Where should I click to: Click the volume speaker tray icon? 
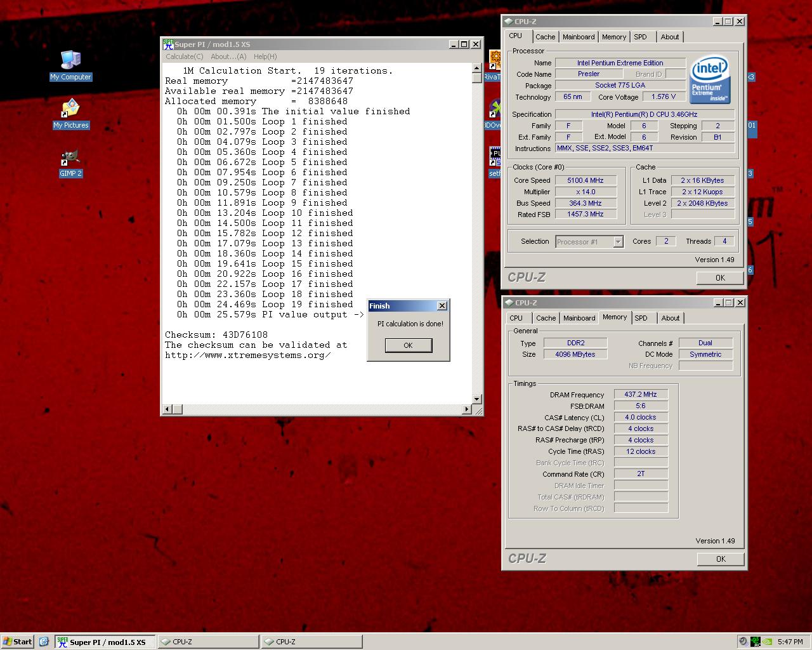pos(743,642)
